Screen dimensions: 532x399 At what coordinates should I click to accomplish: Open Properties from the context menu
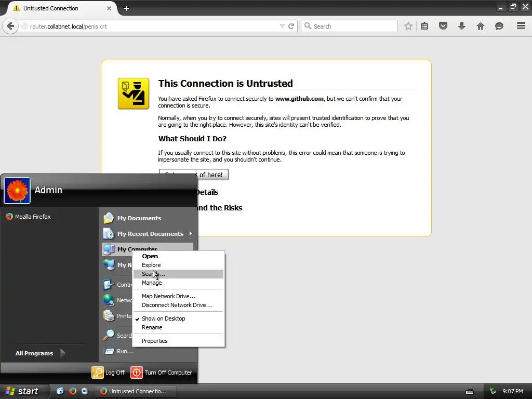pos(179,341)
